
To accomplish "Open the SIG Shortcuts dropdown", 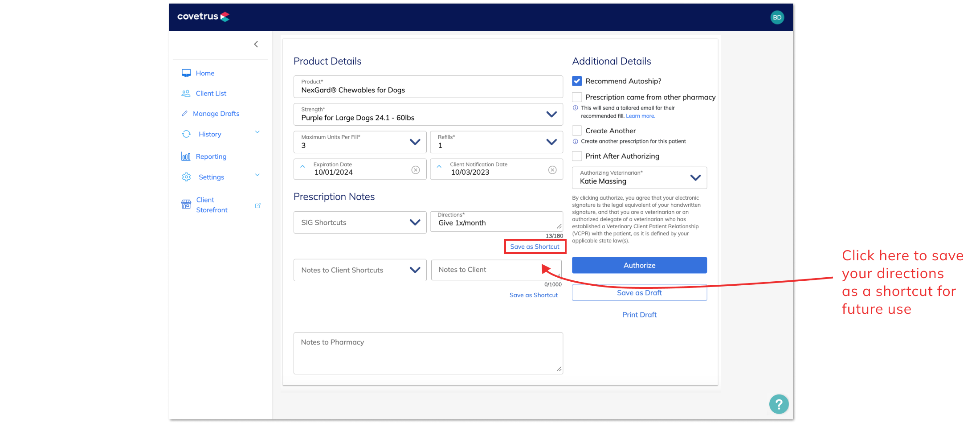I will pos(360,222).
